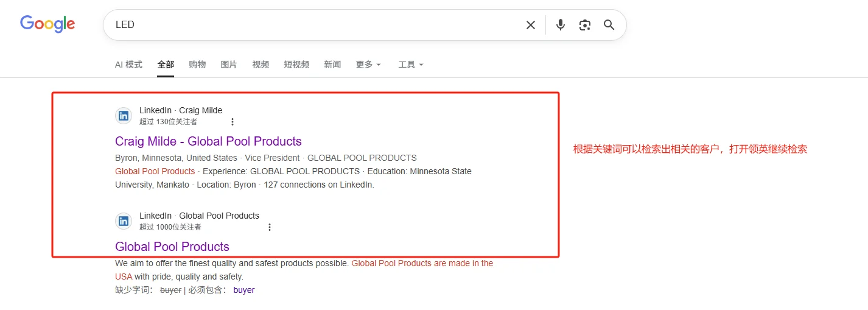Viewport: 868px width, 310px height.
Task: Expand the 更多 dropdown
Action: click(x=368, y=65)
